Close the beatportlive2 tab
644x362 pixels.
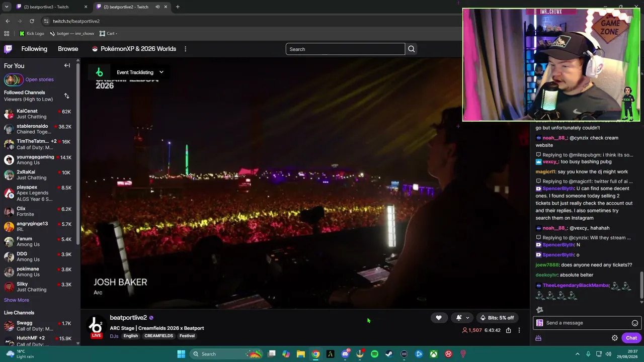[166, 7]
